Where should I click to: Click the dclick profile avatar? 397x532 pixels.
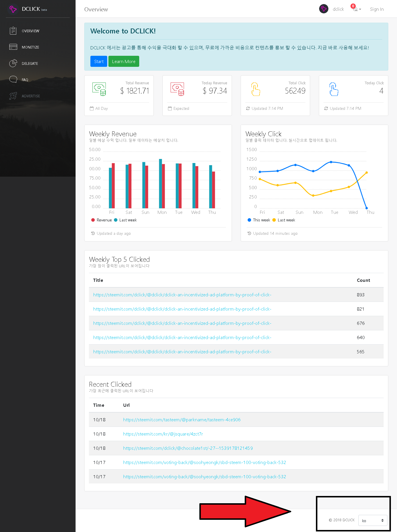(324, 9)
